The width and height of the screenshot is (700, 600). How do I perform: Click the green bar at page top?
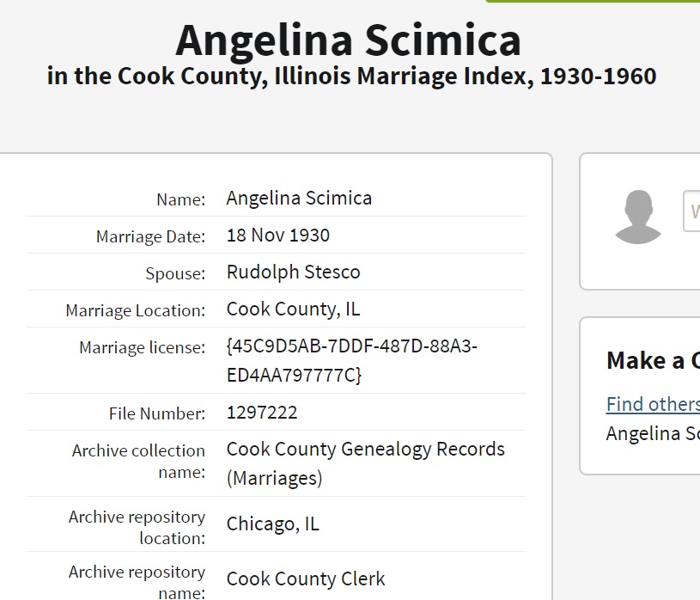point(593,2)
